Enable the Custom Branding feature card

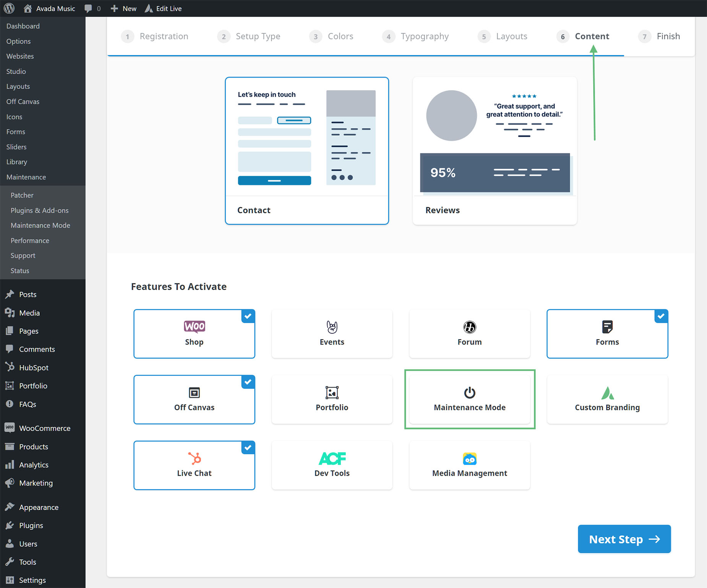[x=607, y=399]
